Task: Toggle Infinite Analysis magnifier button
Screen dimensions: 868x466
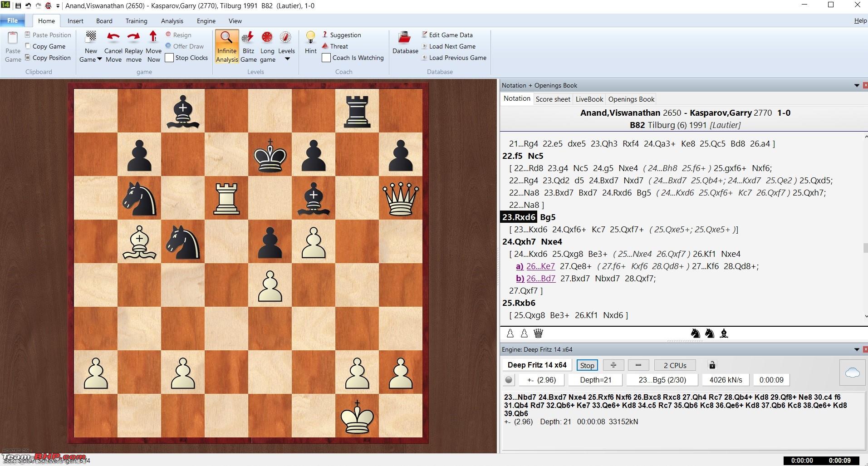Action: click(227, 47)
